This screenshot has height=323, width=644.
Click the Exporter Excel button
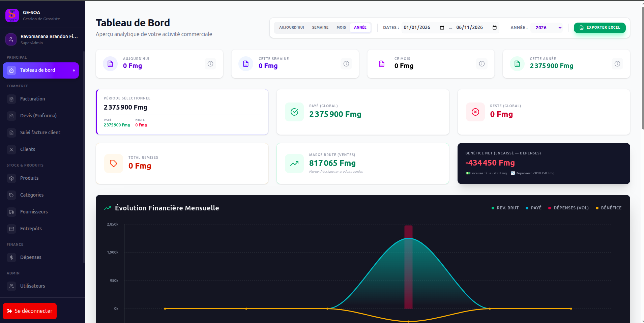600,28
